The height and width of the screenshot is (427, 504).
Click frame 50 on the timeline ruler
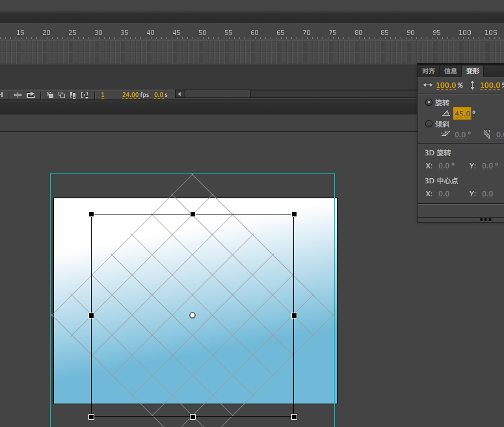coord(202,32)
